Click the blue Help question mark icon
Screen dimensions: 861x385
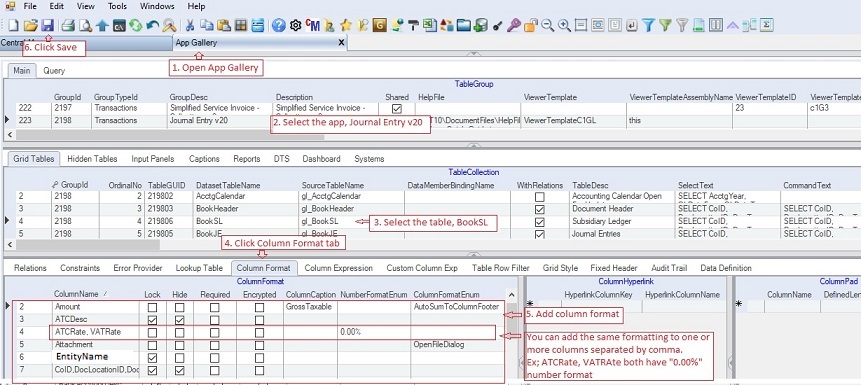click(279, 25)
